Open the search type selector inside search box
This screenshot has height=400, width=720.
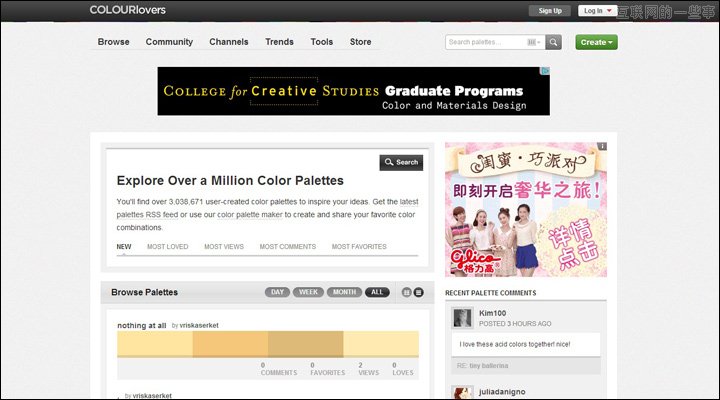(532, 42)
